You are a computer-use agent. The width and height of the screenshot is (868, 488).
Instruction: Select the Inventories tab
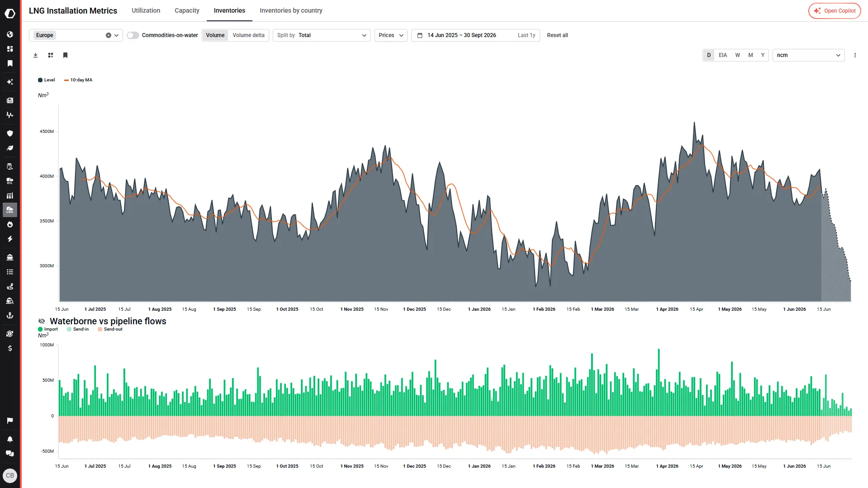(229, 10)
